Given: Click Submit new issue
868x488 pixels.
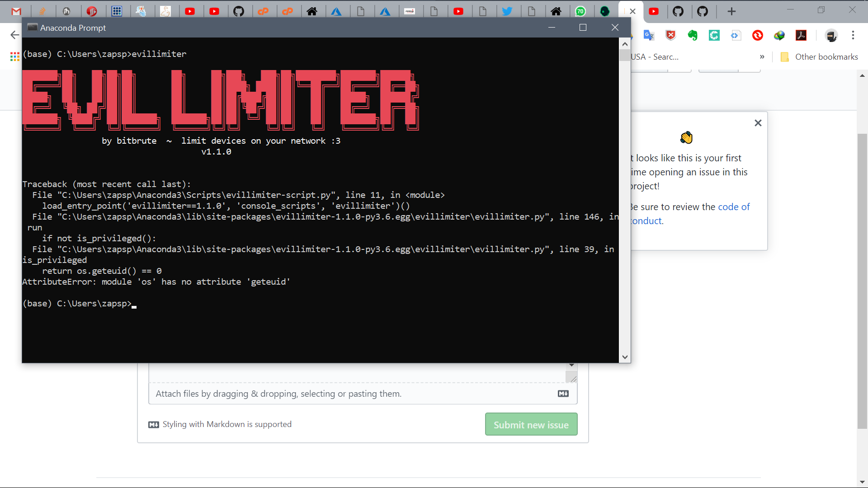Looking at the screenshot, I should point(531,424).
